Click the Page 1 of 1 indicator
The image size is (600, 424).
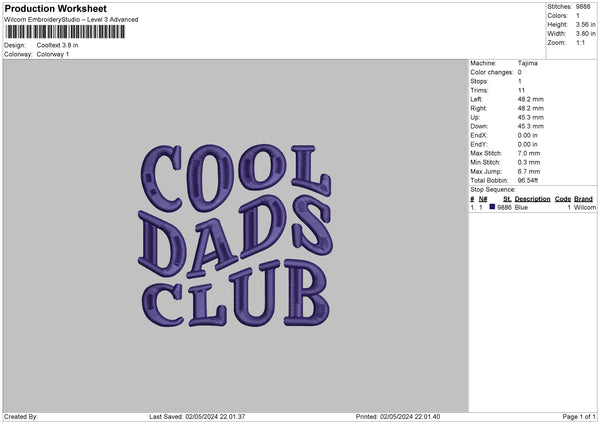[579, 417]
